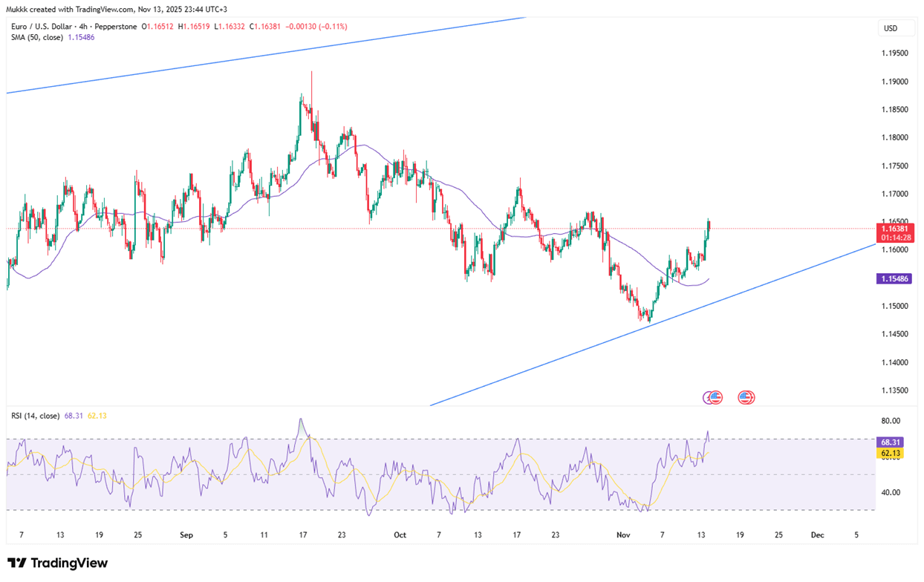The image size is (924, 582).
Task: Click the Sep label on the time axis
Action: coord(186,534)
